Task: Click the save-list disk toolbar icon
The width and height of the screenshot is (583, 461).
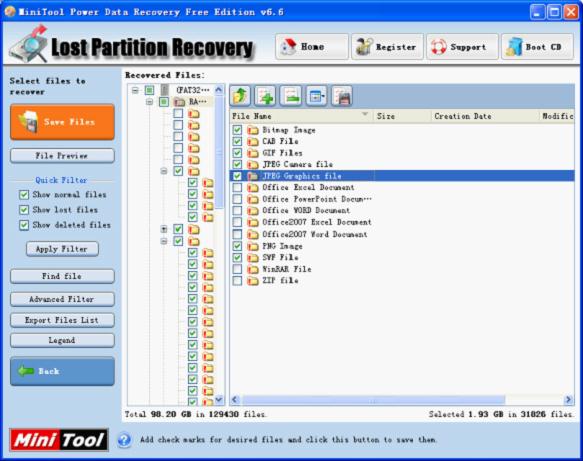Action: 342,96
